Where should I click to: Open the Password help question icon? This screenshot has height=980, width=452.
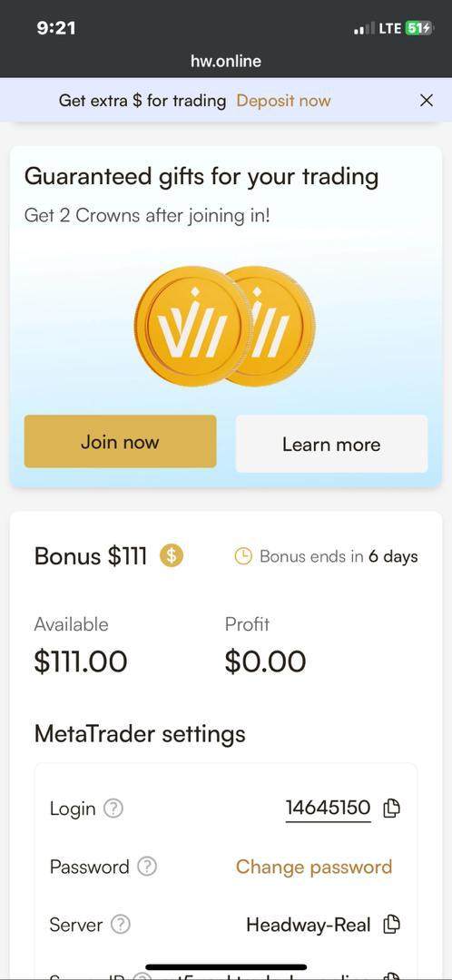(146, 867)
